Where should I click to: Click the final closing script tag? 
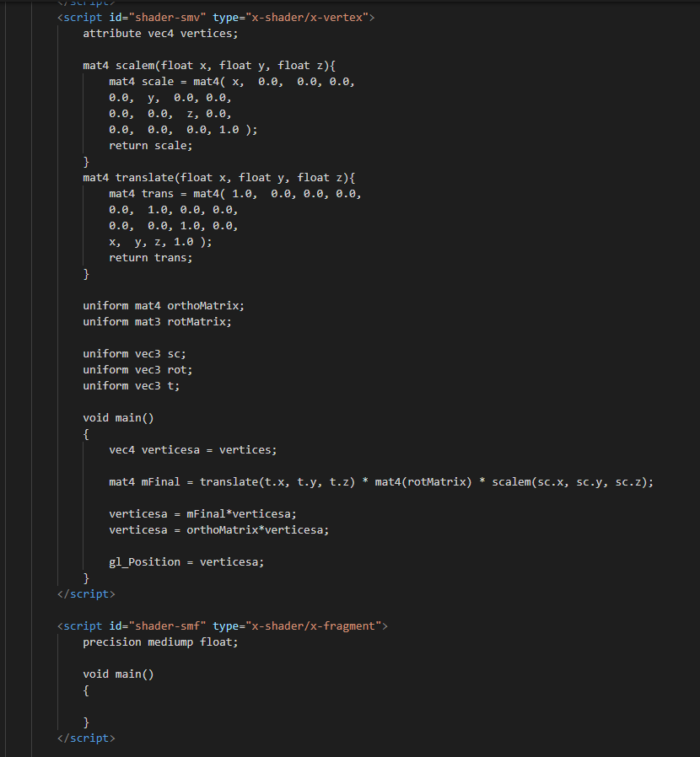[86, 738]
